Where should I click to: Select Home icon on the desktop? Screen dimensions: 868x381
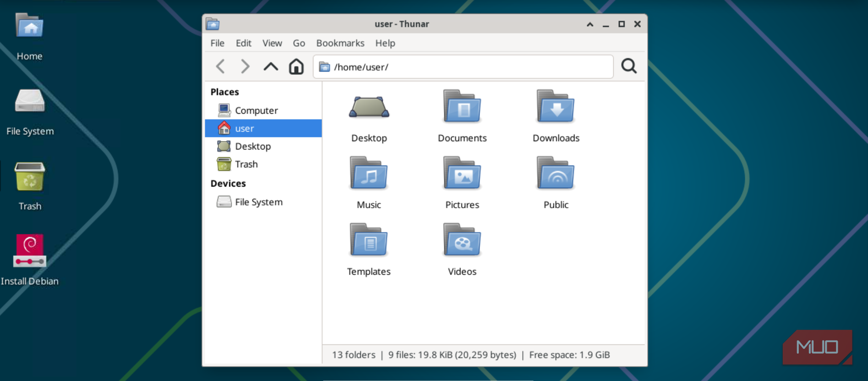[x=30, y=37]
